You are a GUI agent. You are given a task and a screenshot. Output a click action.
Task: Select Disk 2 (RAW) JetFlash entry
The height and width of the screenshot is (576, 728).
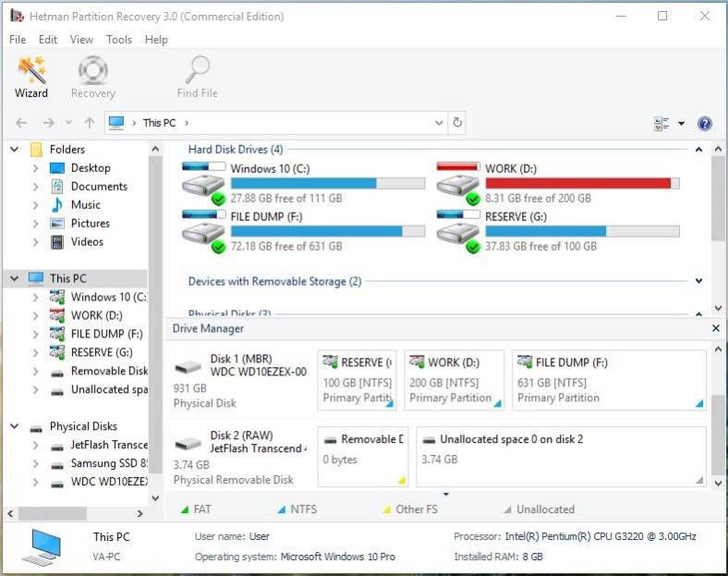[x=240, y=457]
